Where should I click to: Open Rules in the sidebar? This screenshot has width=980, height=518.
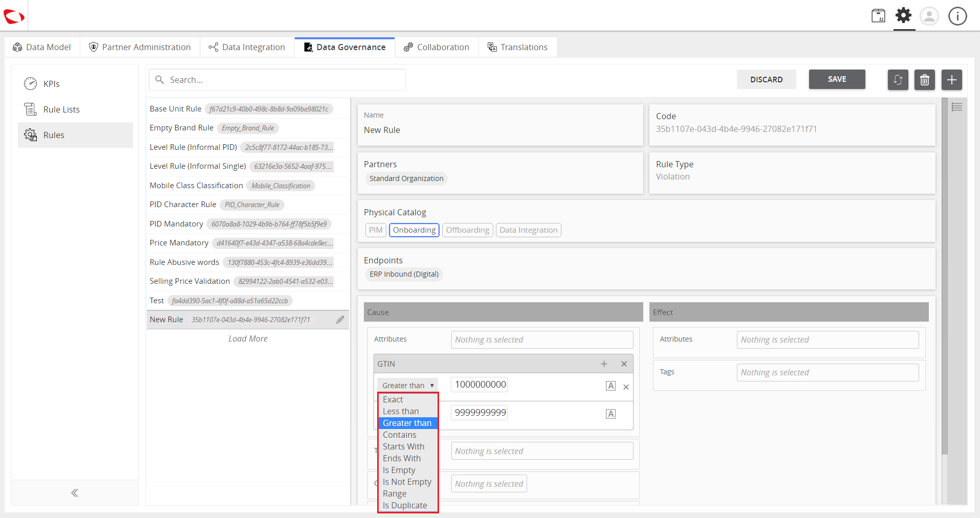click(x=75, y=135)
